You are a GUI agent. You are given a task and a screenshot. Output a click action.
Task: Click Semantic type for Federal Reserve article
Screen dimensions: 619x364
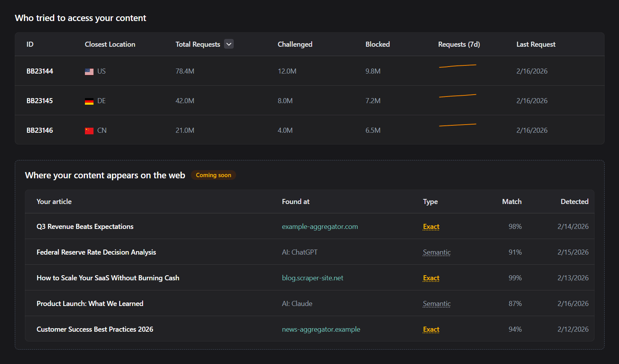(436, 252)
